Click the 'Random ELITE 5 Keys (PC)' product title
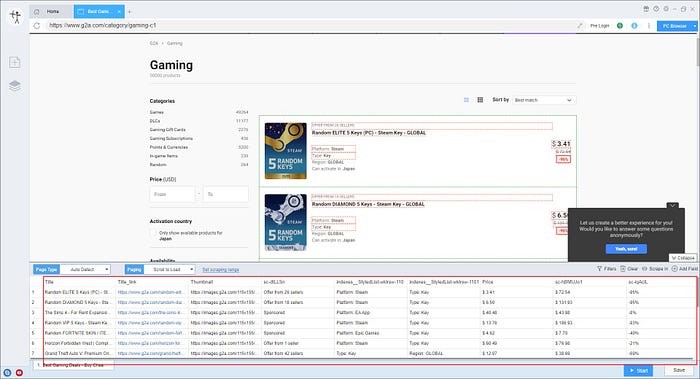Image resolution: width=700 pixels, height=379 pixels. tap(369, 133)
